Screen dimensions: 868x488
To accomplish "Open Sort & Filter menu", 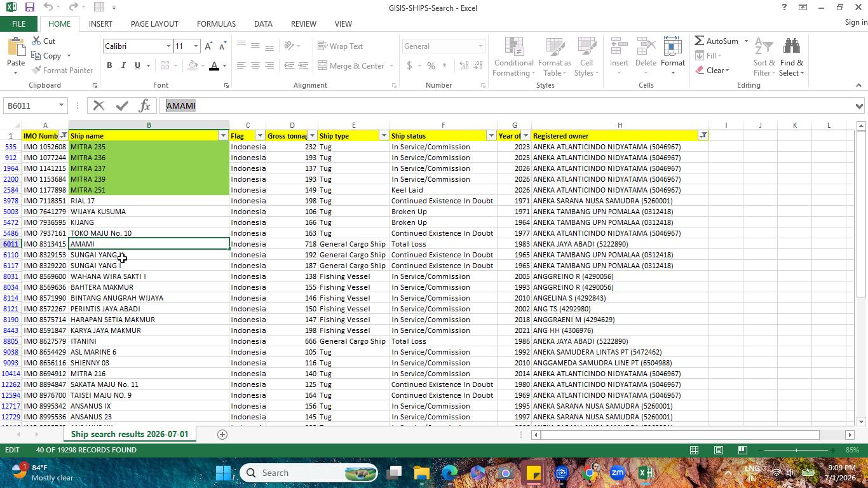I will [764, 57].
